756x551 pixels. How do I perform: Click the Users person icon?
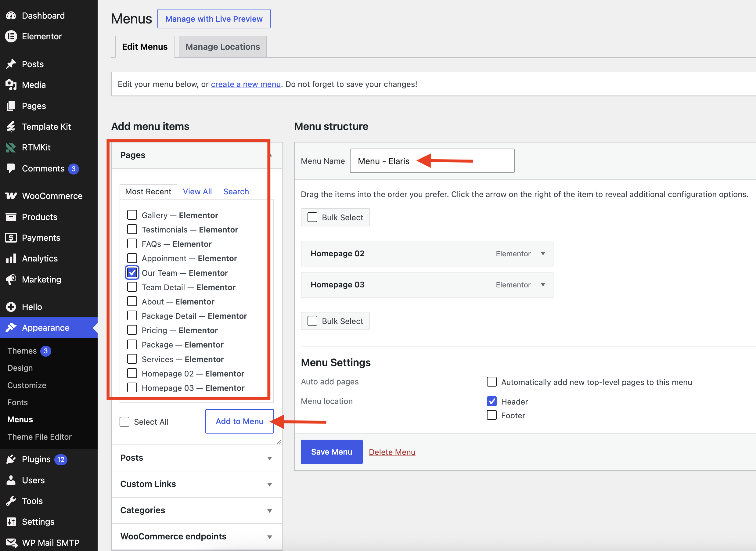11,480
